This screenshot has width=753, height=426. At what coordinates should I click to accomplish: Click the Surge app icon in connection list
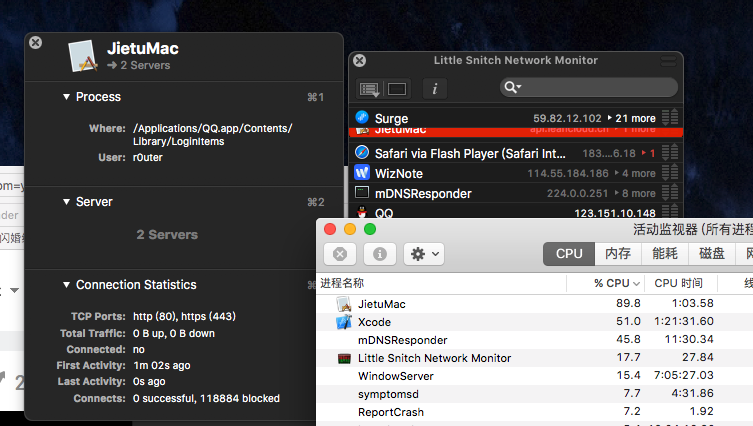pos(362,118)
